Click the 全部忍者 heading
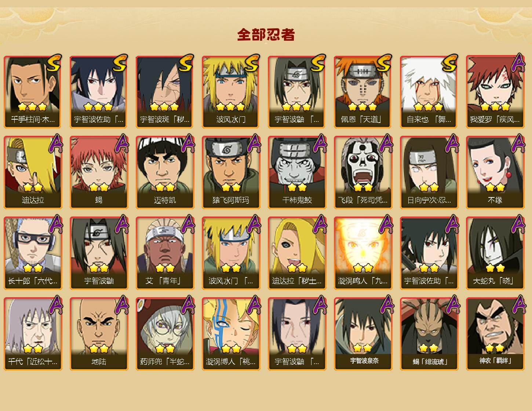The width and height of the screenshot is (532, 411). click(x=266, y=35)
